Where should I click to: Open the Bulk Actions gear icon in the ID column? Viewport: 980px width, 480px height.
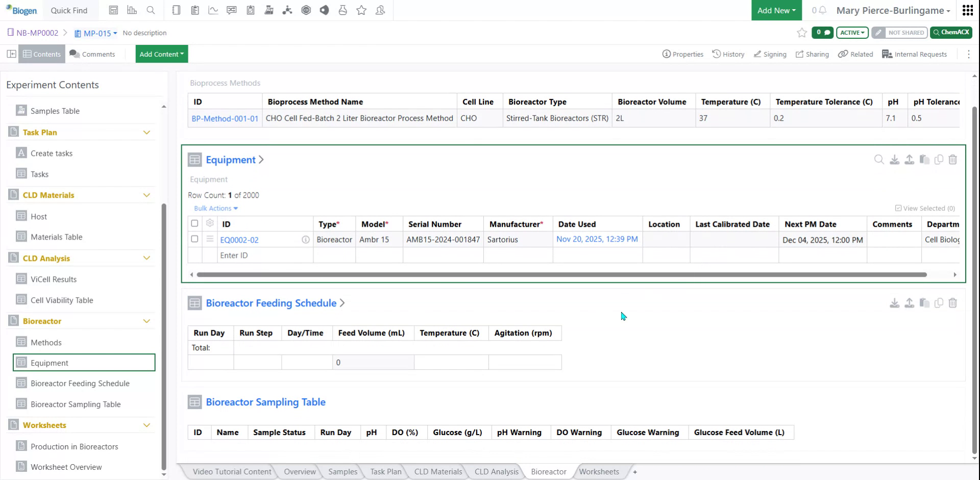[210, 223]
